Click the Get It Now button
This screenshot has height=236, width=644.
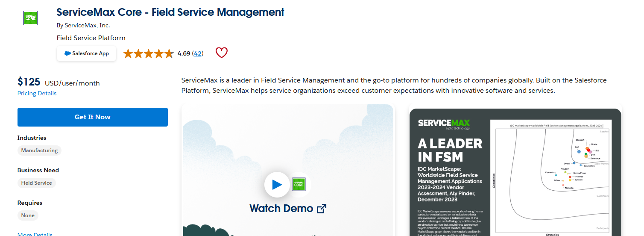pyautogui.click(x=93, y=117)
